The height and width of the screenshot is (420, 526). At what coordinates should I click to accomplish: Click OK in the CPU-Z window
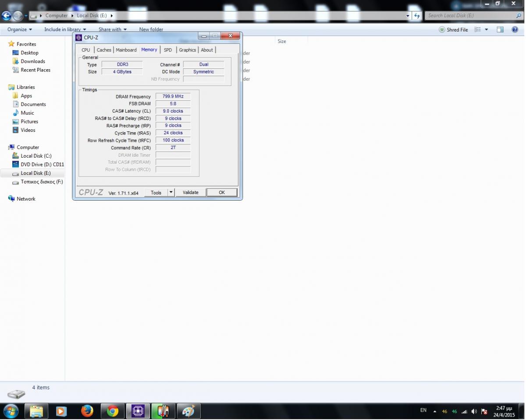pyautogui.click(x=222, y=193)
